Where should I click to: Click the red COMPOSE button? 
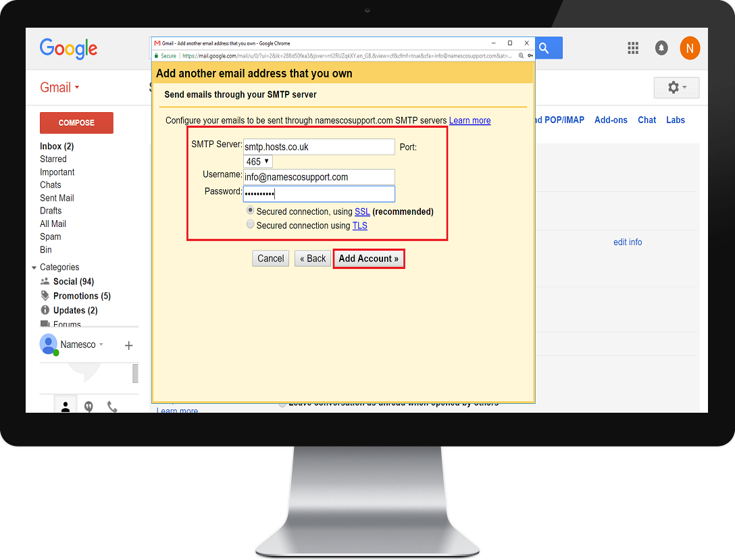pyautogui.click(x=76, y=123)
